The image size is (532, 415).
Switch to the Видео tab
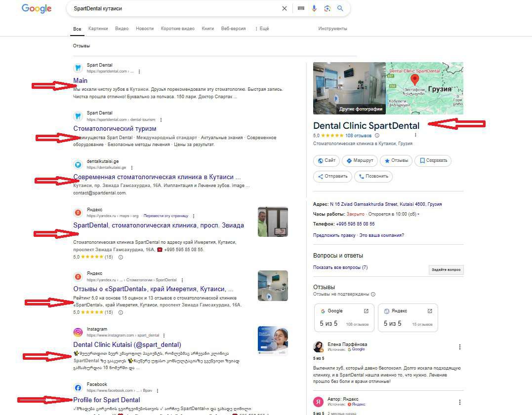pyautogui.click(x=122, y=28)
